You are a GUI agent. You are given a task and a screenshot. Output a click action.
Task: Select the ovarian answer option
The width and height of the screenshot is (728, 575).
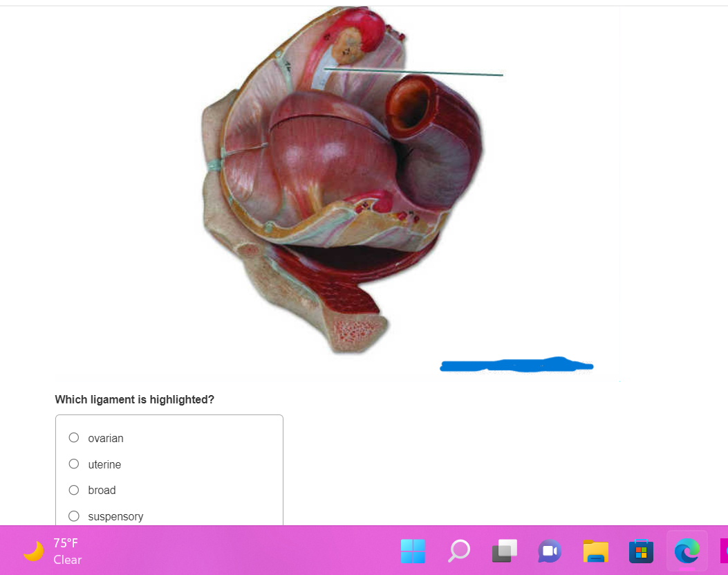click(73, 437)
